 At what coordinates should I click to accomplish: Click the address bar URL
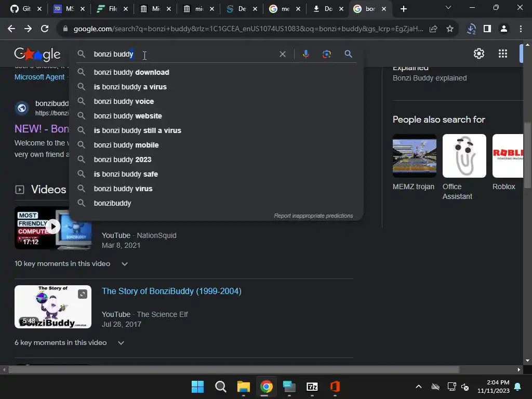click(x=248, y=29)
